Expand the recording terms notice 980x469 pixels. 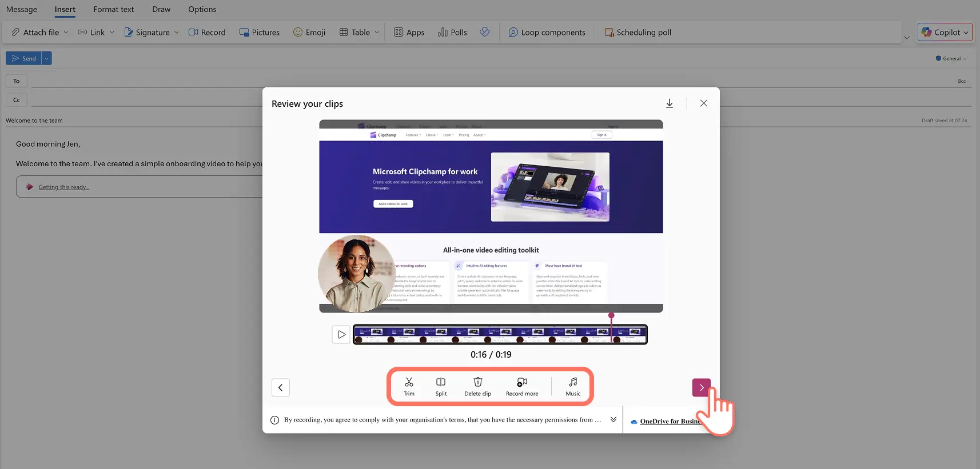click(x=614, y=419)
